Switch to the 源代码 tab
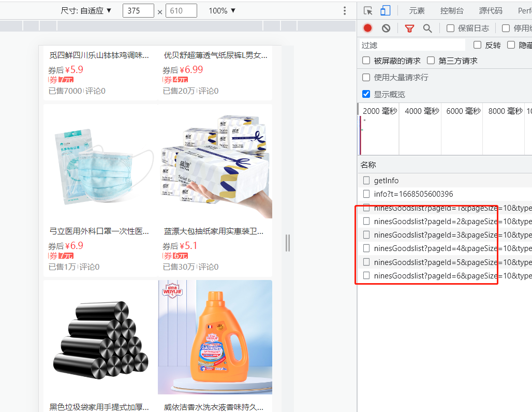 coord(491,11)
